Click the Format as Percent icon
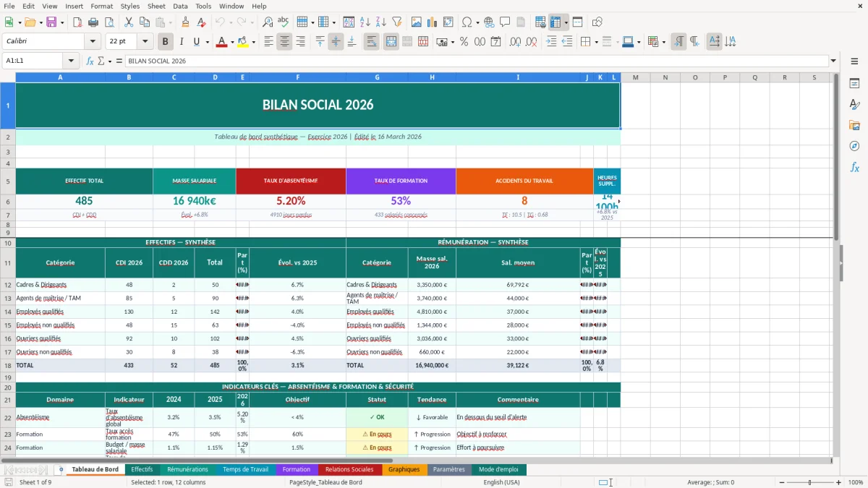This screenshot has height=488, width=868. [x=464, y=42]
